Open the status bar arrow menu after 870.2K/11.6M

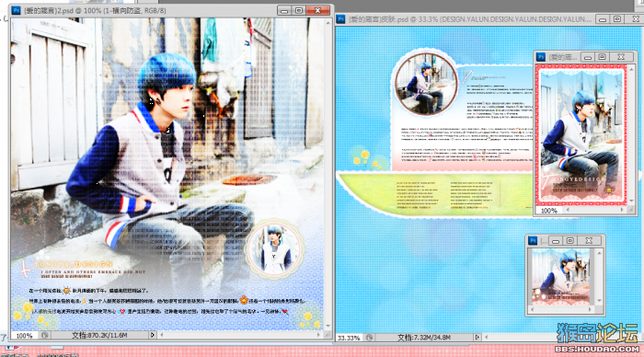coord(152,335)
